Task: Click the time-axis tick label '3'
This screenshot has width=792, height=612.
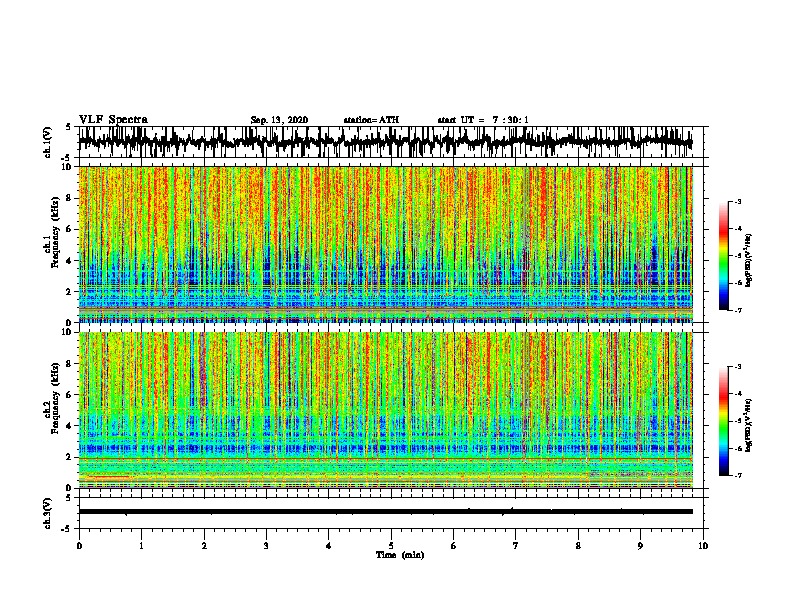Action: [266, 545]
